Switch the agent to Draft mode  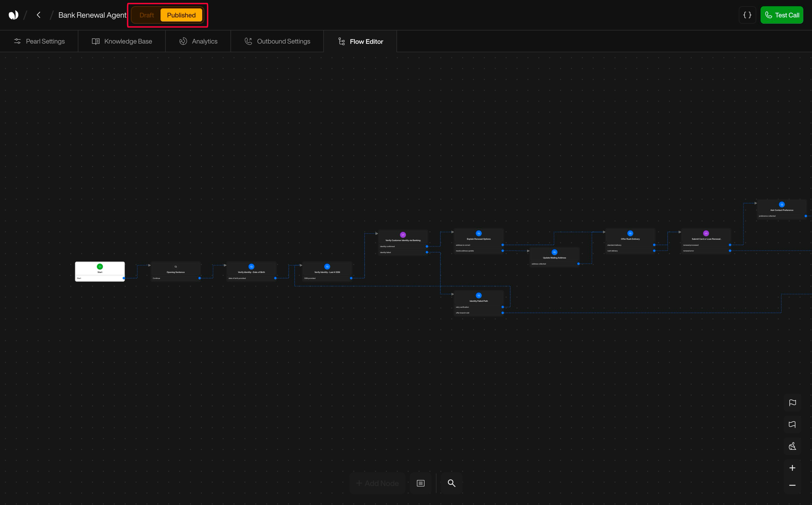click(x=147, y=15)
